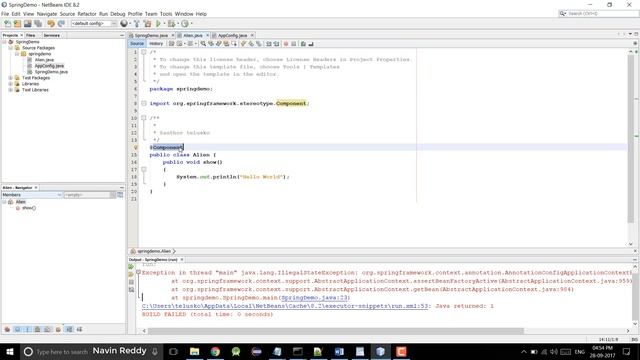Click the editor Find Selection magnifier icon
The image size is (640, 360).
203,44
